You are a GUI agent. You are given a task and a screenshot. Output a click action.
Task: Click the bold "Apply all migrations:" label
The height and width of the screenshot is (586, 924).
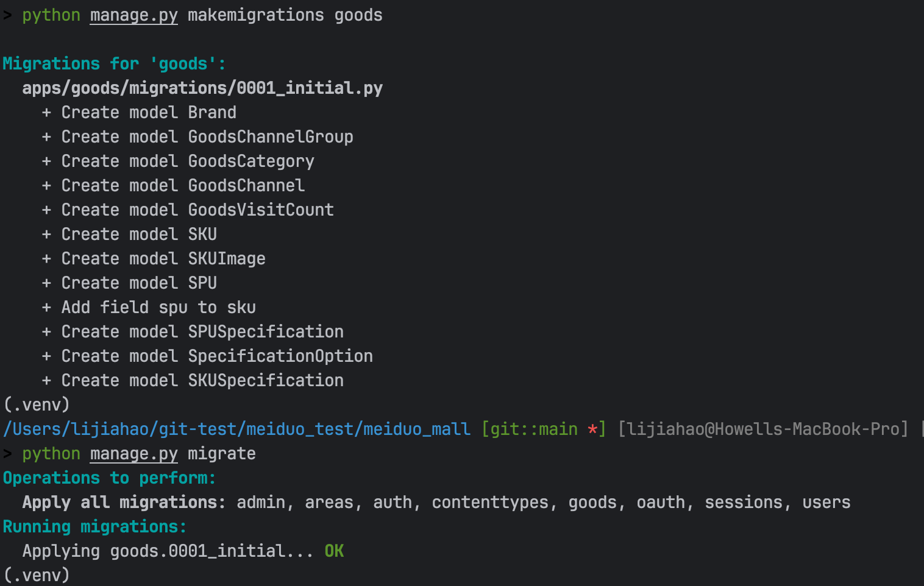pyautogui.click(x=124, y=503)
